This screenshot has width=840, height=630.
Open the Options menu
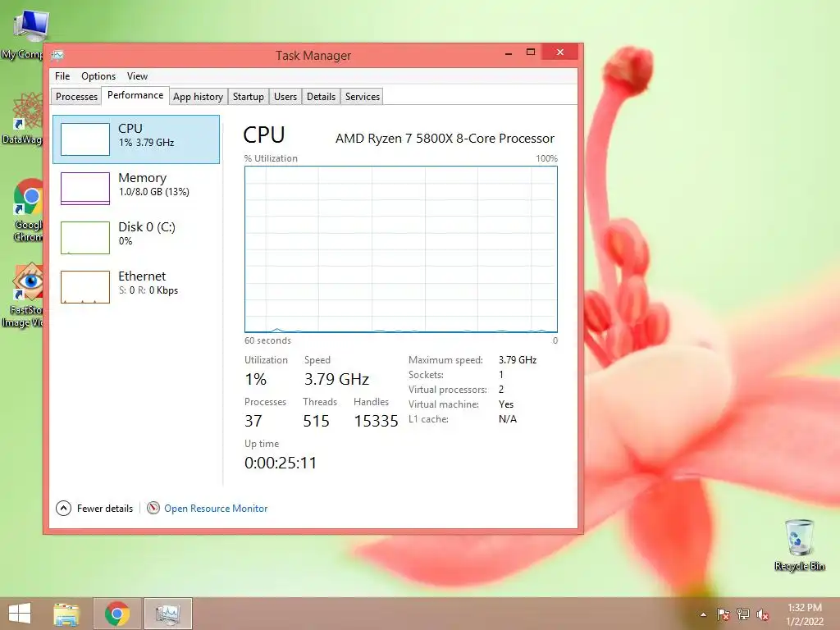(x=98, y=76)
